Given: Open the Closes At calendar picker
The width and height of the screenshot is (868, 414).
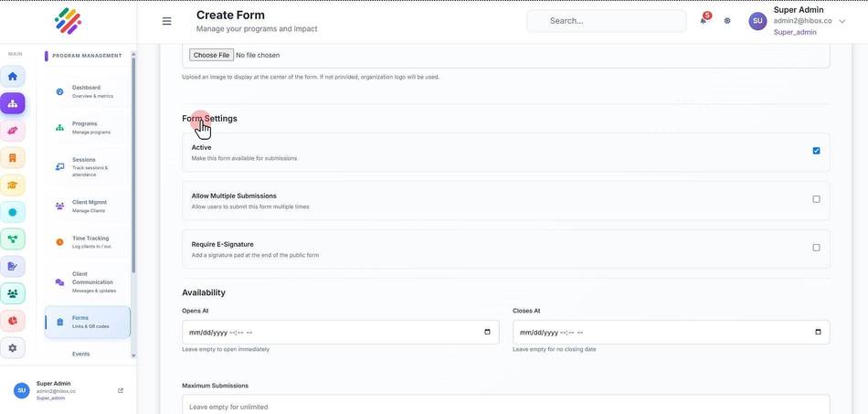Looking at the screenshot, I should pyautogui.click(x=818, y=332).
